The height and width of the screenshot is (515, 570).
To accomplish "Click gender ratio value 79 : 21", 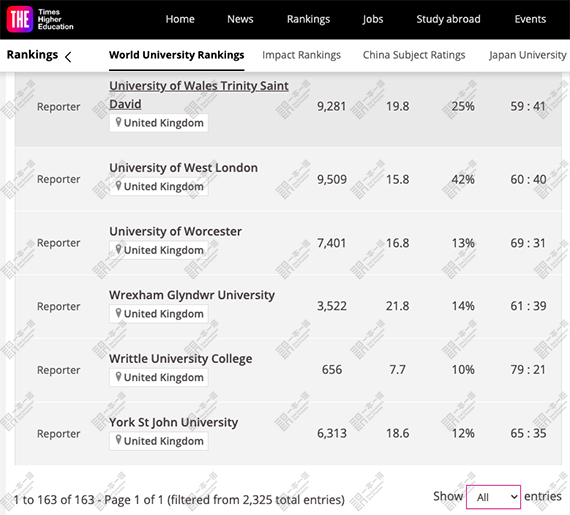I will (x=528, y=370).
